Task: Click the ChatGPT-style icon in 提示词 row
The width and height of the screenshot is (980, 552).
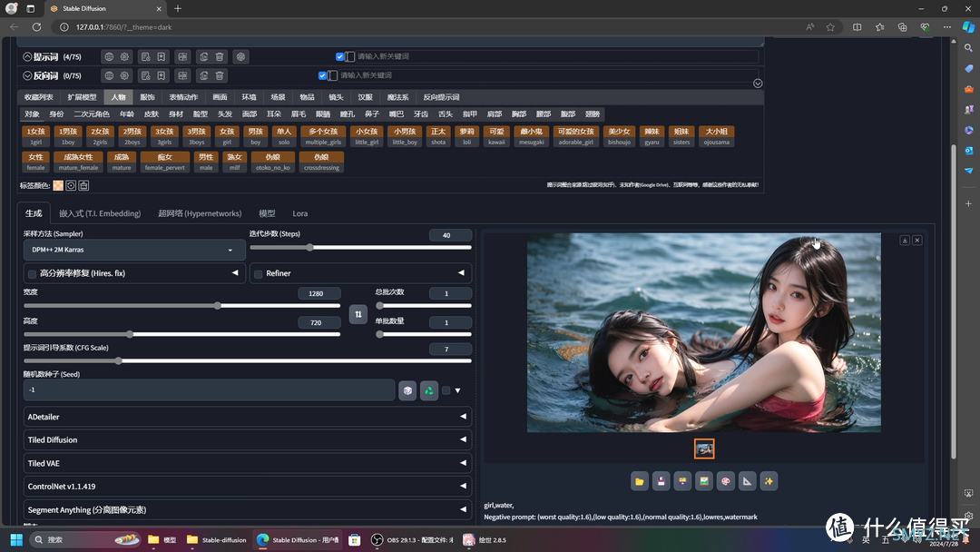Action: coord(240,57)
